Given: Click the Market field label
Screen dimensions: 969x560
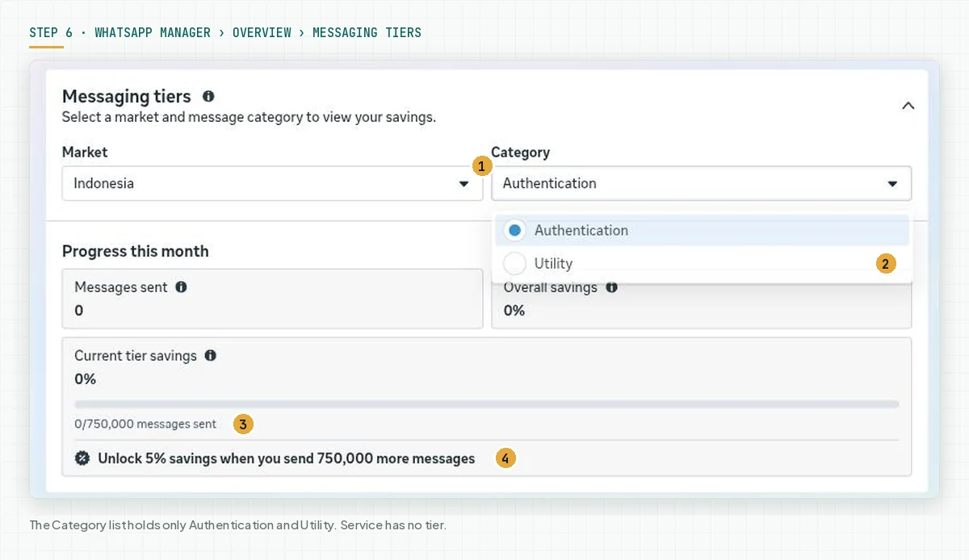Looking at the screenshot, I should 85,152.
